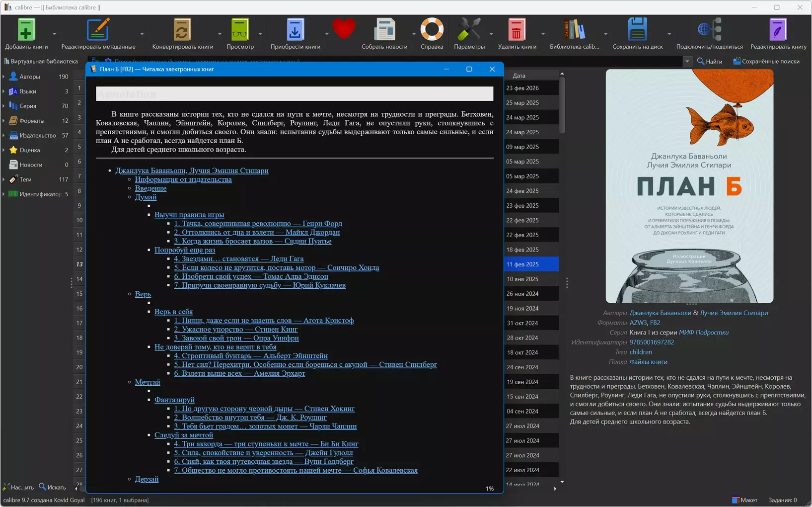Viewport: 812px width, 507px height.
Task: Follow the 'Введение' table of contents link
Action: (150, 188)
